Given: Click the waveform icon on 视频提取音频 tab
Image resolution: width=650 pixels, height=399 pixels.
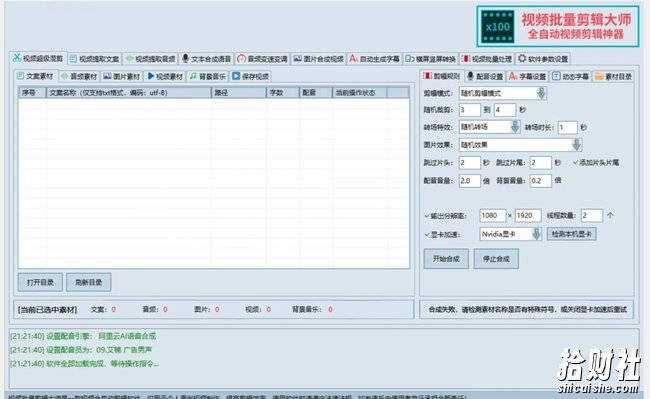Looking at the screenshot, I should pyautogui.click(x=129, y=59).
